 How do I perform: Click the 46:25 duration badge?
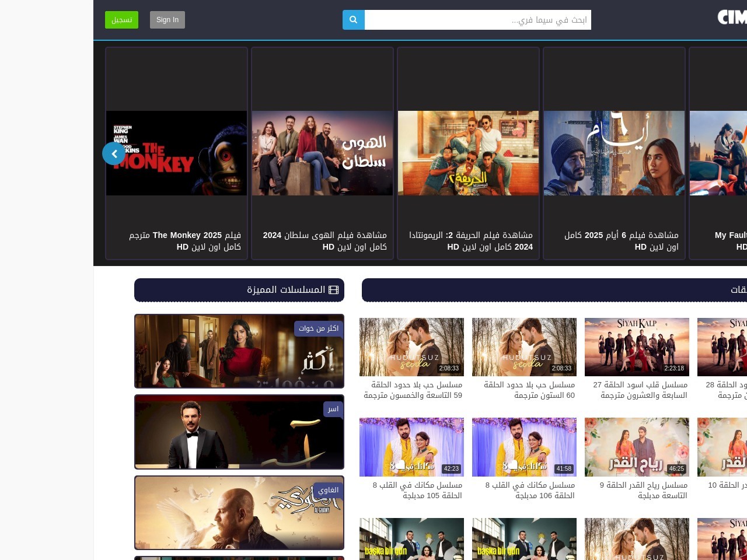tap(676, 468)
